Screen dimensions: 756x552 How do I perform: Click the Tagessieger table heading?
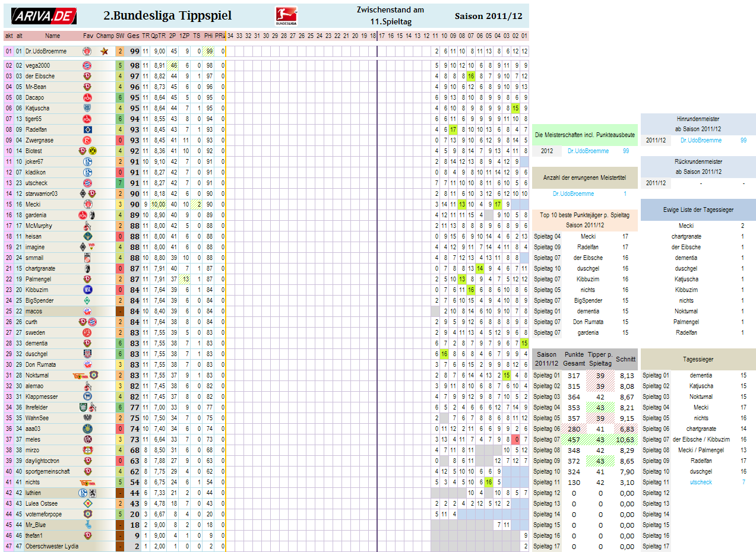pos(698,359)
